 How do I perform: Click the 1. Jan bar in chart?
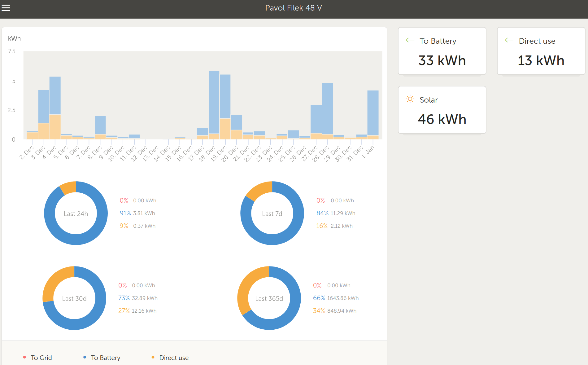(x=373, y=113)
